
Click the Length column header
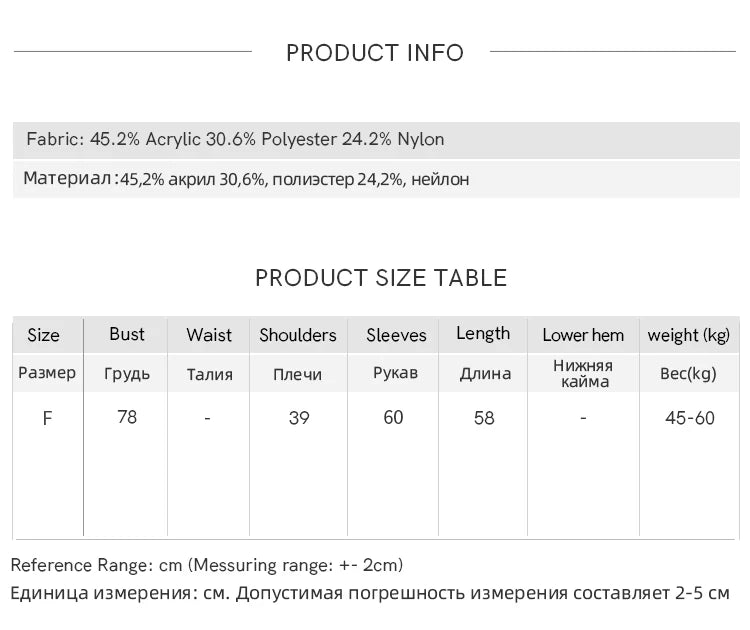[483, 334]
